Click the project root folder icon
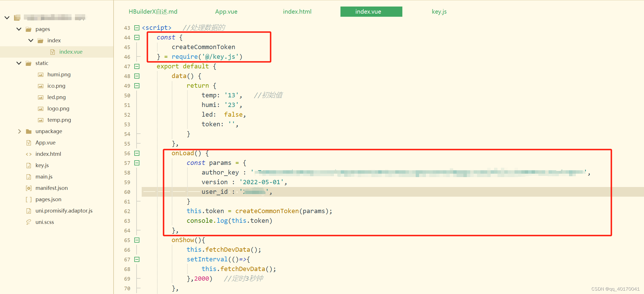Image resolution: width=644 pixels, height=294 pixels. (x=17, y=18)
